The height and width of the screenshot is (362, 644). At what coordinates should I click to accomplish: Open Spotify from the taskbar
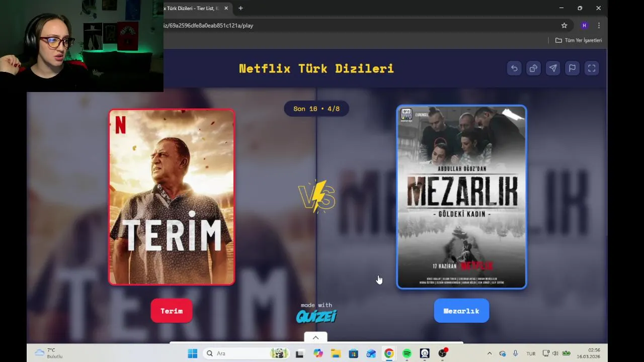(407, 353)
